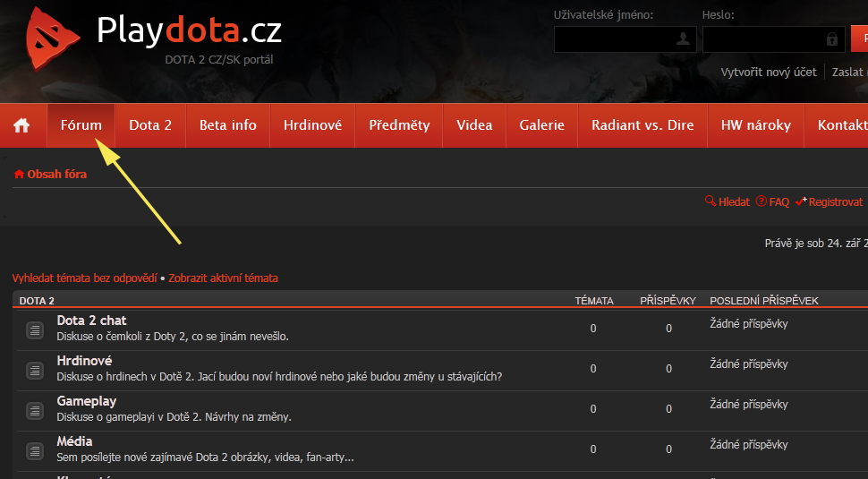Click Zobrazit aktivní témata link
The height and width of the screenshot is (479, 868).
(x=223, y=278)
